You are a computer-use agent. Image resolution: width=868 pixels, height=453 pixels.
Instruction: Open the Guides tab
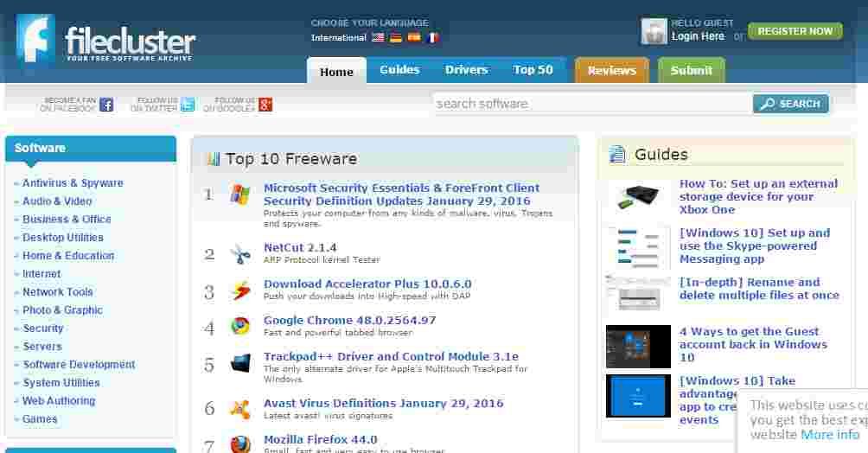[399, 70]
